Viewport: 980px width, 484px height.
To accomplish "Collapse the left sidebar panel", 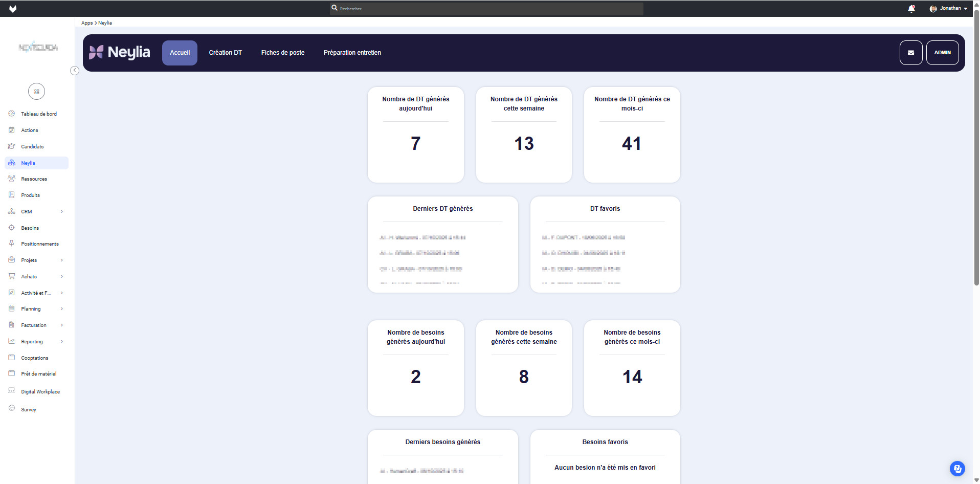I will 75,71.
